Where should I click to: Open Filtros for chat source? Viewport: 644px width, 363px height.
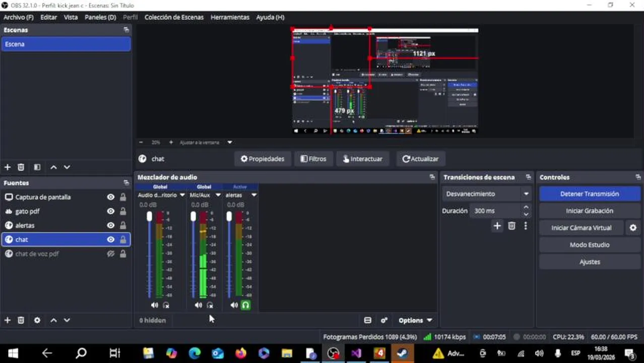click(313, 159)
